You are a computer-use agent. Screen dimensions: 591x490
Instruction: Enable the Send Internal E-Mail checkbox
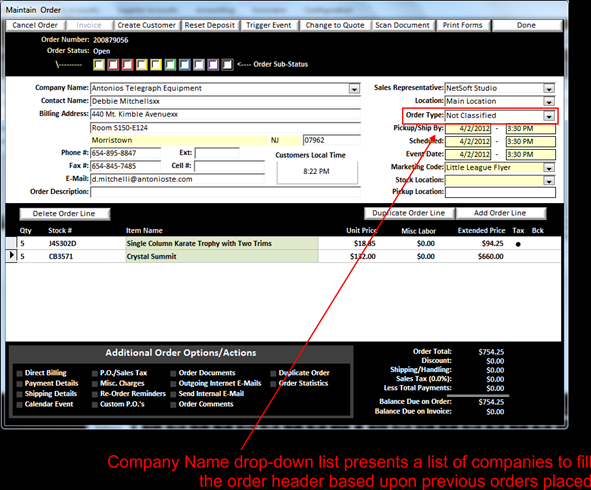[173, 394]
